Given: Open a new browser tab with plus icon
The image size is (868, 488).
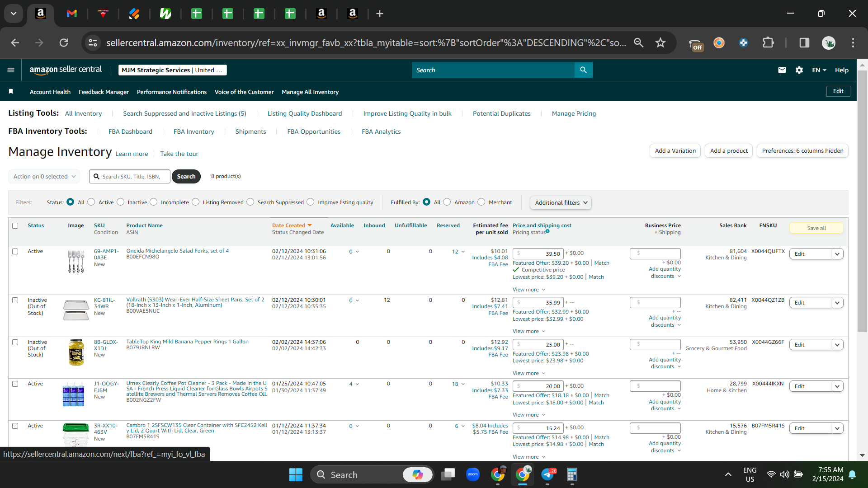Looking at the screenshot, I should (380, 14).
